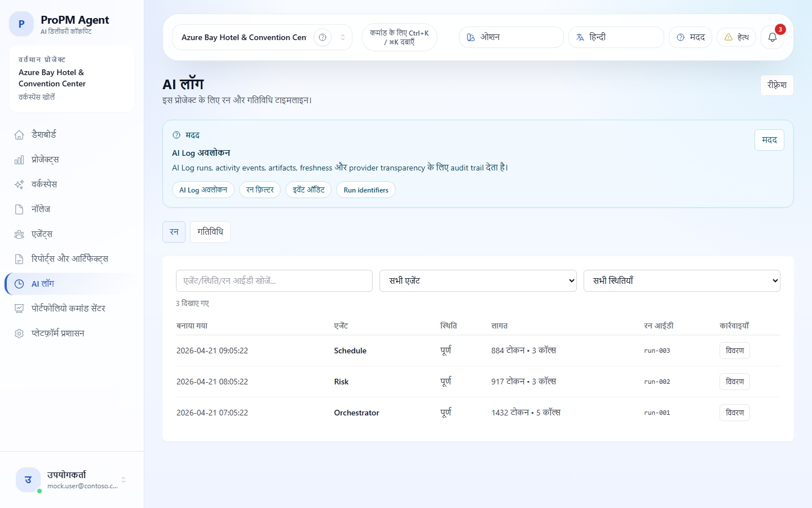The width and height of the screenshot is (812, 508).
Task: Open प्लेटफ़ॉर्म प्रशासन settings
Action: (19, 333)
